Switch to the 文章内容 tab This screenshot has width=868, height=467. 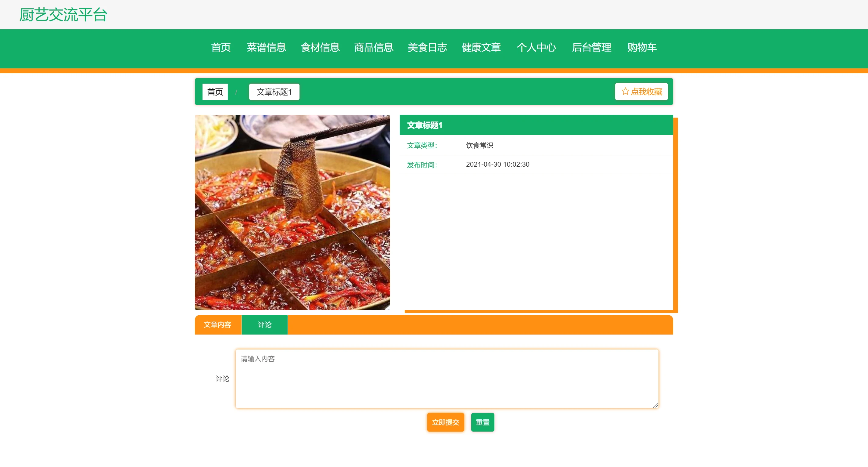(218, 325)
